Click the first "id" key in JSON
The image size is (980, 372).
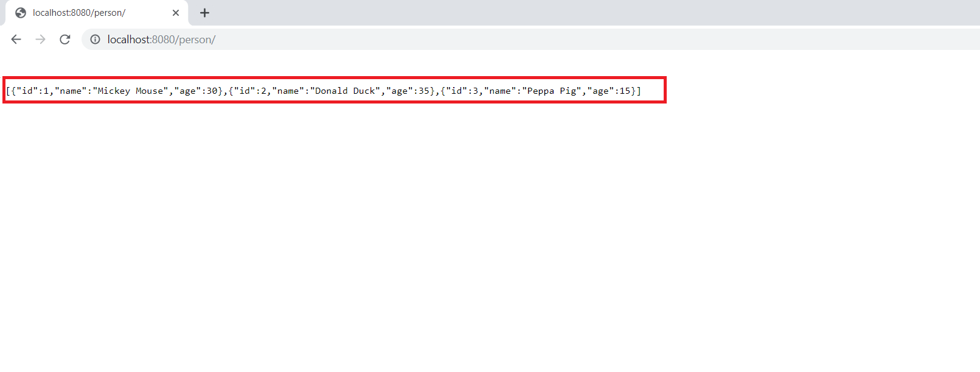coord(27,91)
